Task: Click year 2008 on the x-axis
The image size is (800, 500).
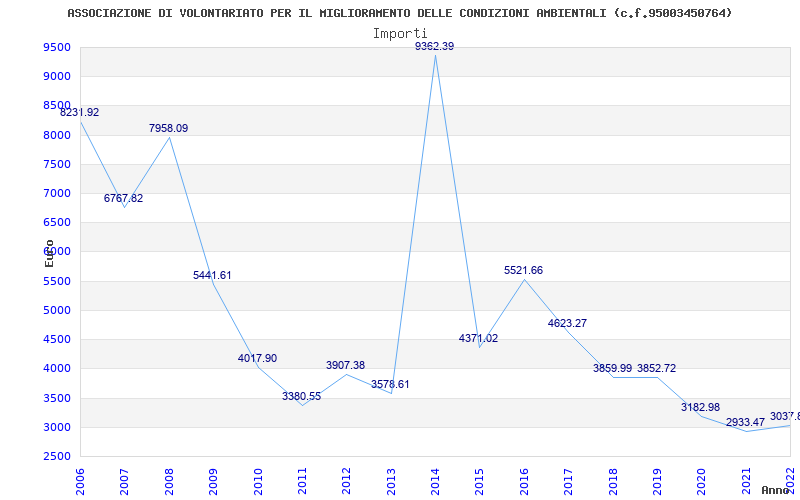Action: click(169, 481)
